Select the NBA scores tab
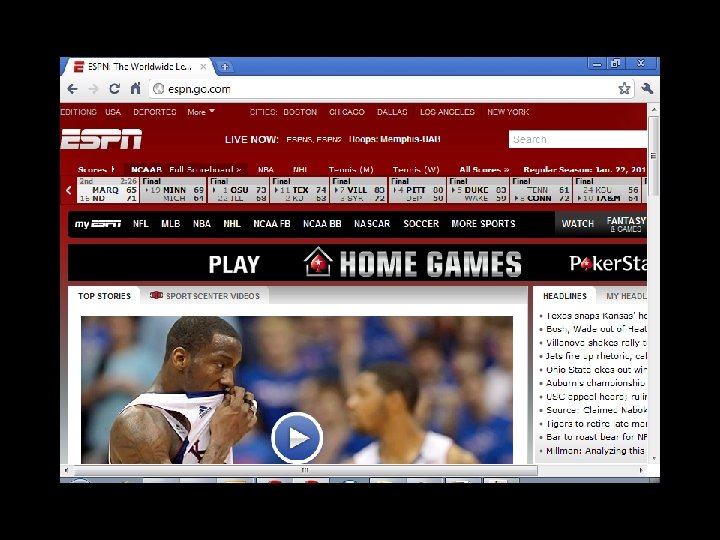This screenshot has height=540, width=720. point(265,169)
